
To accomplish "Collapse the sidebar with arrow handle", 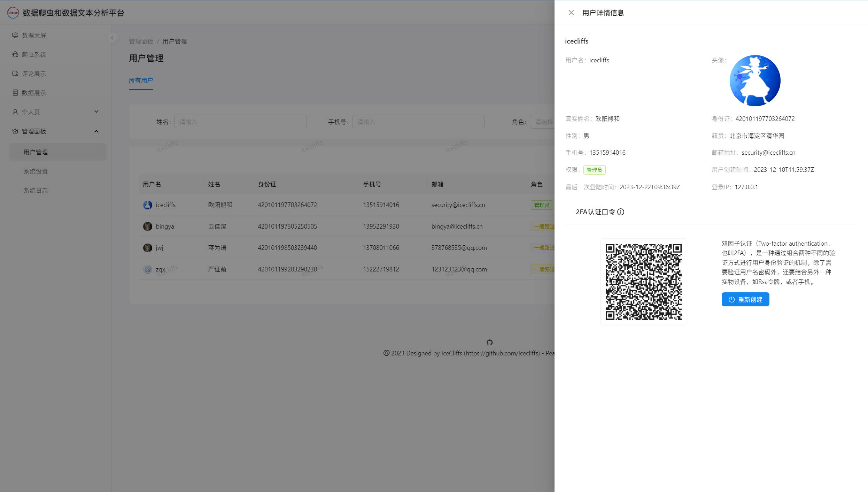I will point(112,38).
